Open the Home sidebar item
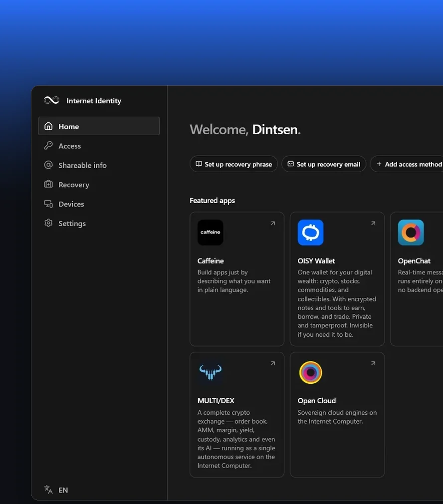Image resolution: width=443 pixels, height=504 pixels. click(99, 126)
